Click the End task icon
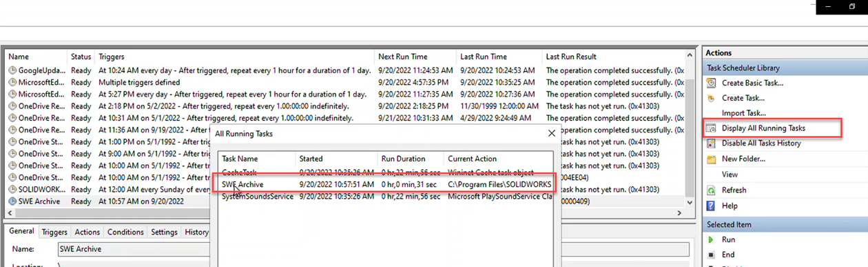 (x=712, y=255)
